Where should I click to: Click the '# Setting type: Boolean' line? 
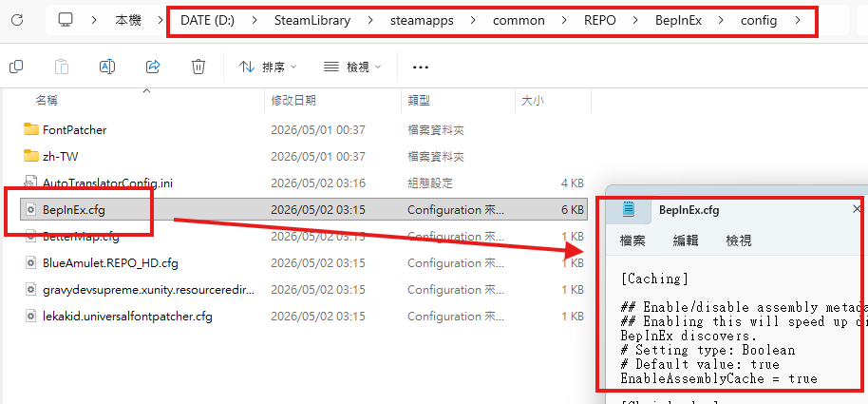point(708,350)
